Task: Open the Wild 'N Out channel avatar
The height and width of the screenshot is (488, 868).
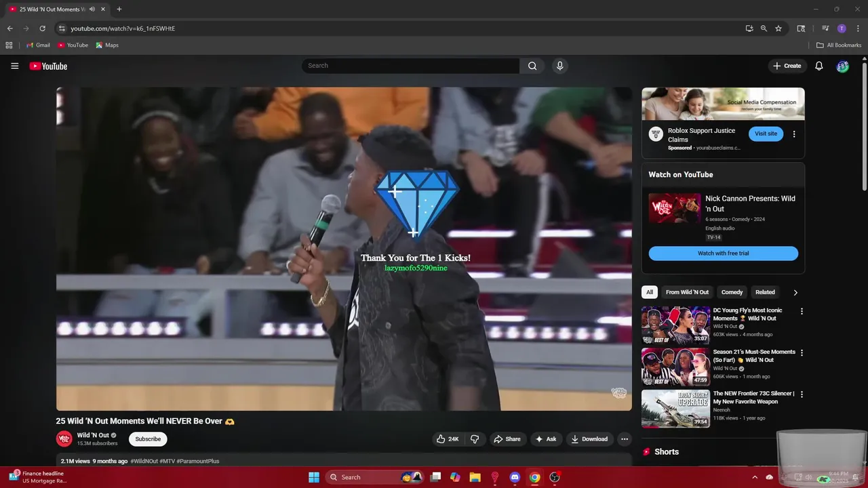Action: [64, 439]
